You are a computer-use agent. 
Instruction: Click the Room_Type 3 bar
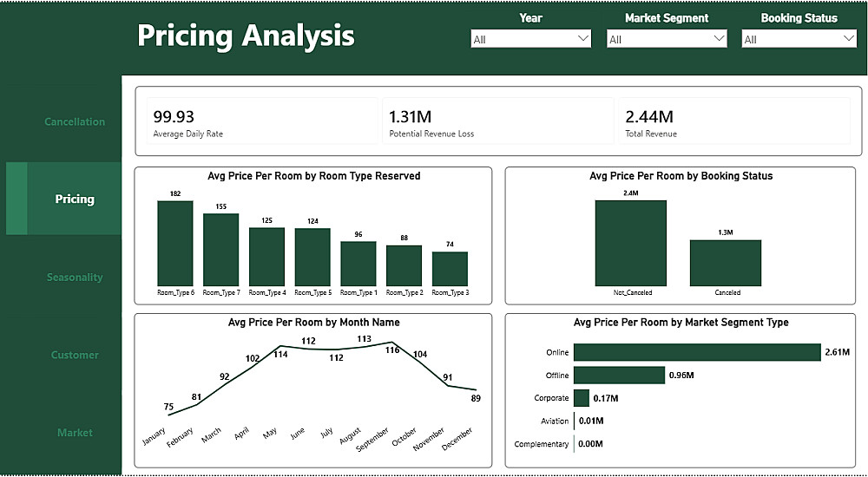(450, 269)
